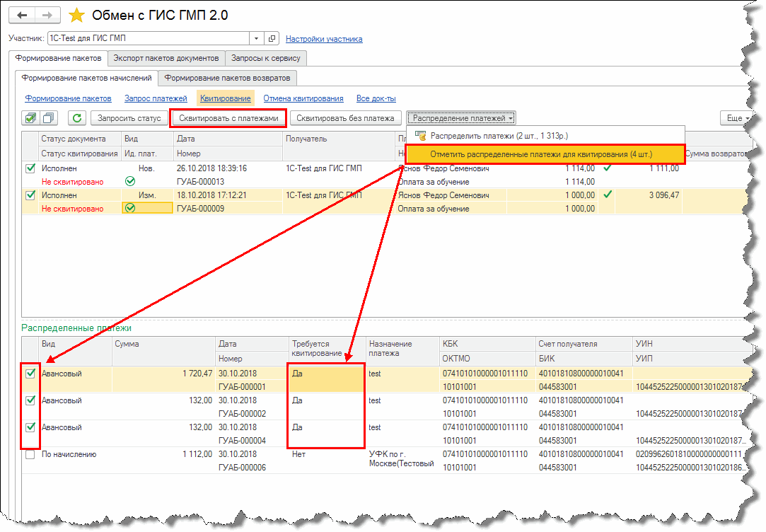Select date cell 18.10.2018 17:12:21
The height and width of the screenshot is (532, 766).
click(x=228, y=195)
